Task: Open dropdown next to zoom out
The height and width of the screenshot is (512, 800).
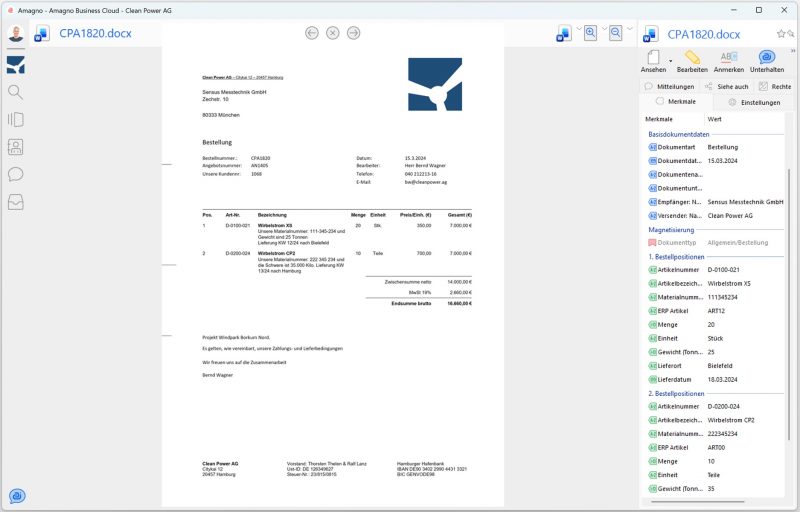Action: [x=630, y=29]
